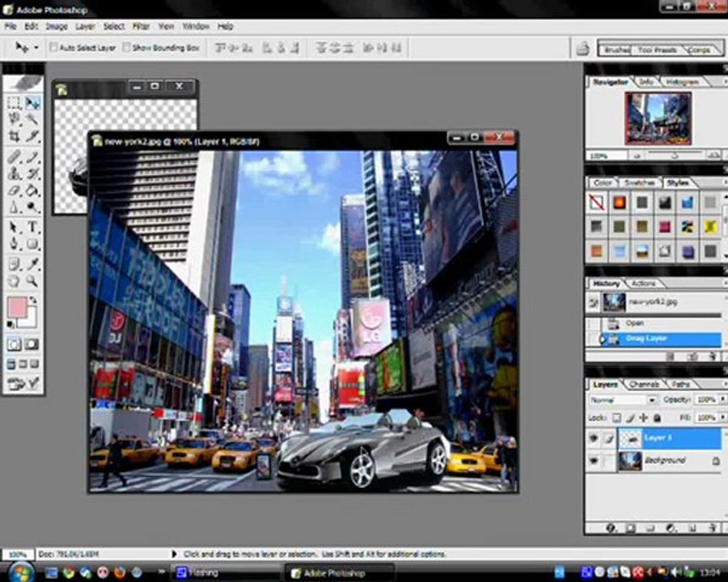Screen dimensions: 728x582
Task: Open the blending mode Normal dropdown
Action: (651, 399)
